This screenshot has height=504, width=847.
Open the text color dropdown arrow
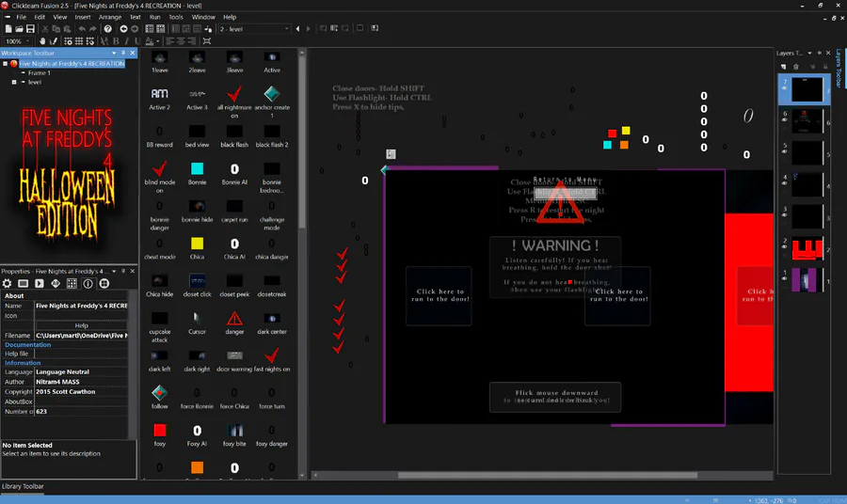[x=158, y=41]
